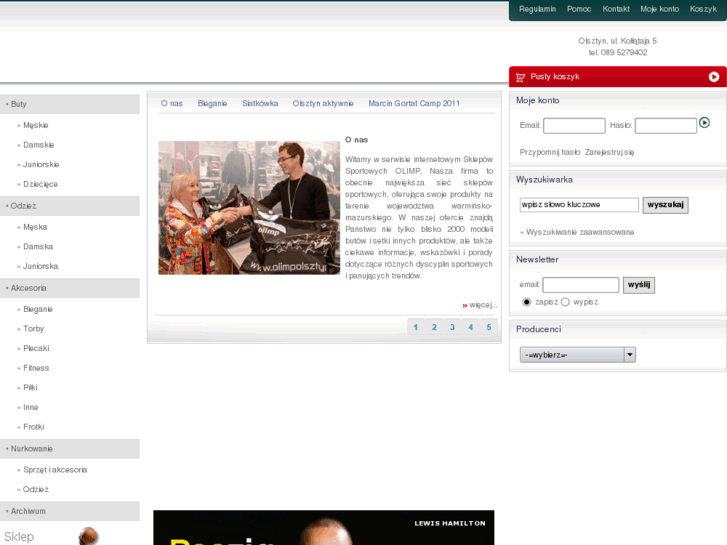Open Kontakt in top menu
This screenshot has width=727, height=545.
616,9
